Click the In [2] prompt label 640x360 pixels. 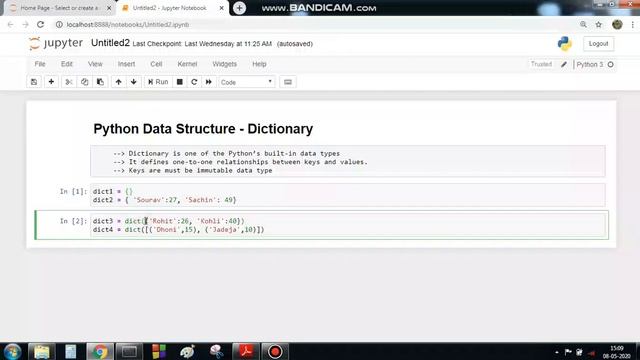73,221
